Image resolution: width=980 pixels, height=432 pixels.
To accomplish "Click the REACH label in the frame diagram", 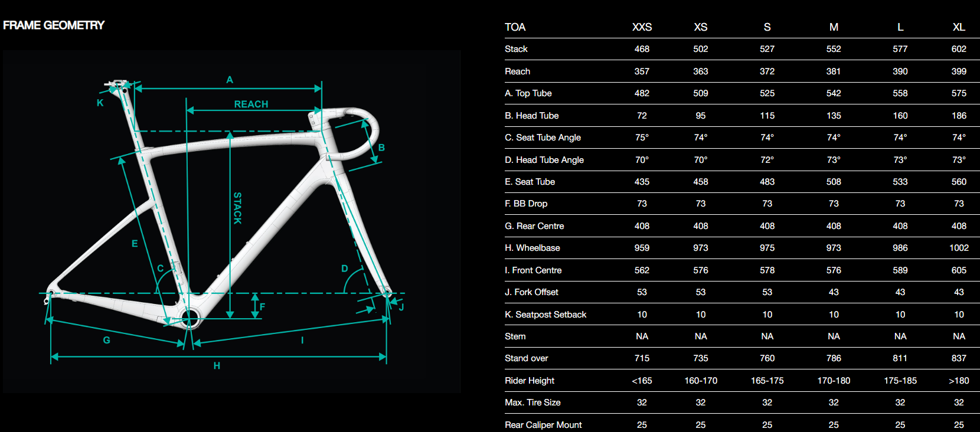I will point(251,104).
